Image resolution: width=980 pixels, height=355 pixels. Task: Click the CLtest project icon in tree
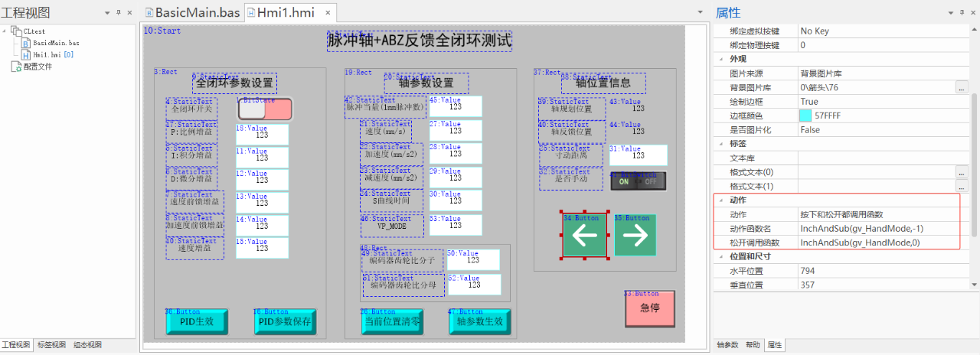[17, 31]
